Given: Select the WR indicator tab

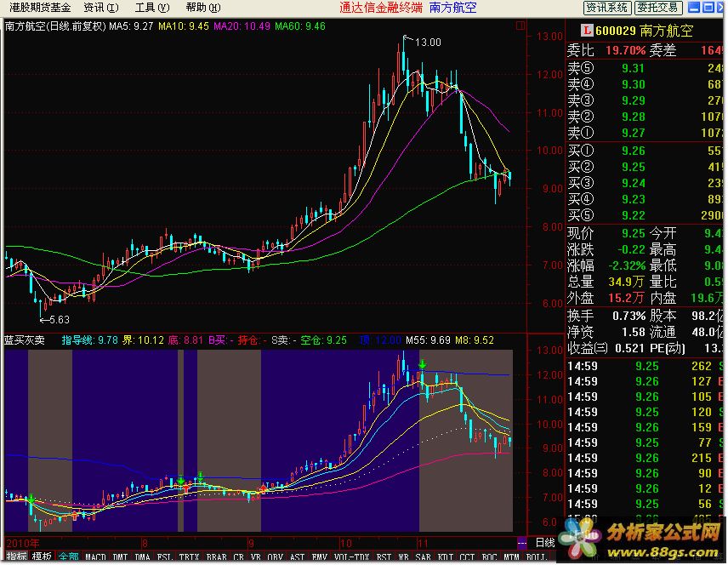Looking at the screenshot, I should [x=403, y=556].
